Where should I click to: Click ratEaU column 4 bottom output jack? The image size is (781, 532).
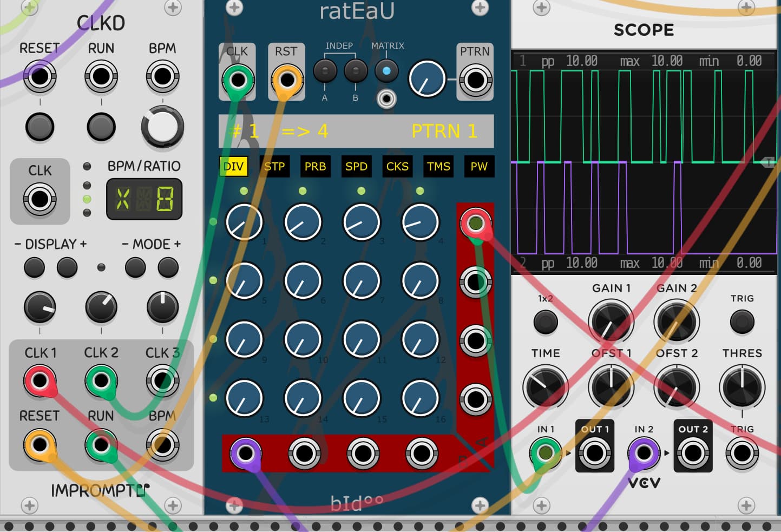click(422, 453)
